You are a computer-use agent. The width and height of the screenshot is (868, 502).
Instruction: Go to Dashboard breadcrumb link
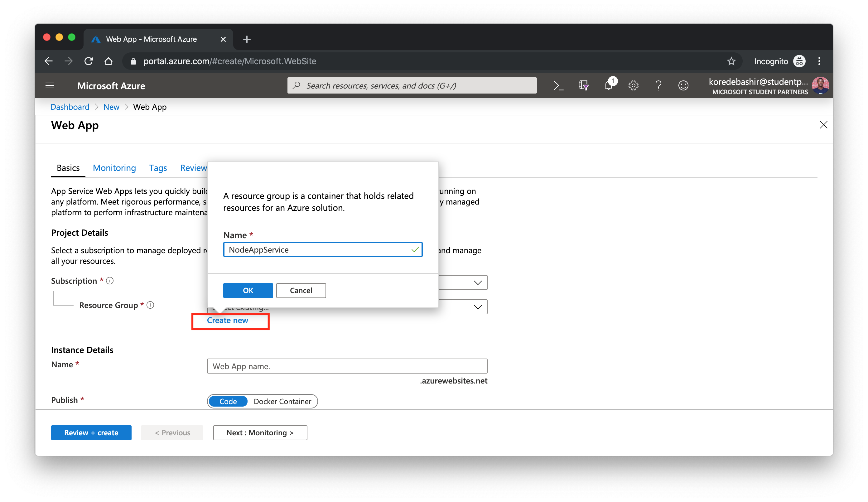pos(70,107)
